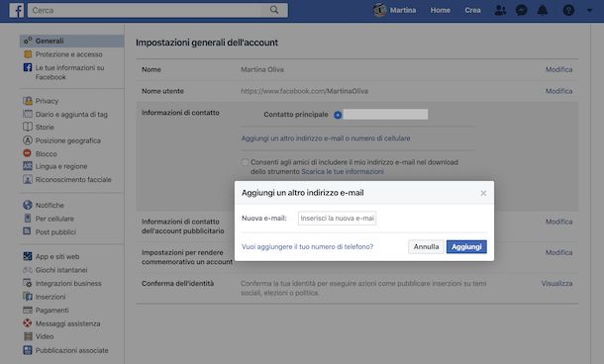Click the Storie book icon
The width and height of the screenshot is (604, 364).
[28, 127]
